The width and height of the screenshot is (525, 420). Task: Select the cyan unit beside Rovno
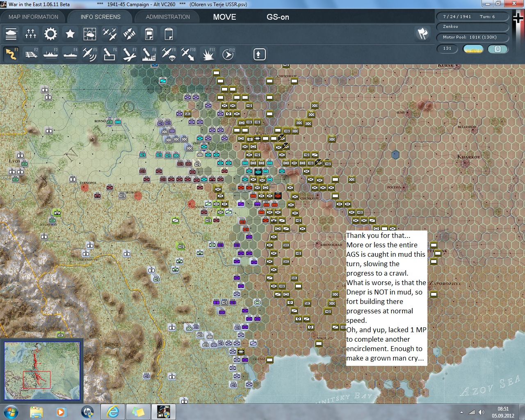(118, 122)
